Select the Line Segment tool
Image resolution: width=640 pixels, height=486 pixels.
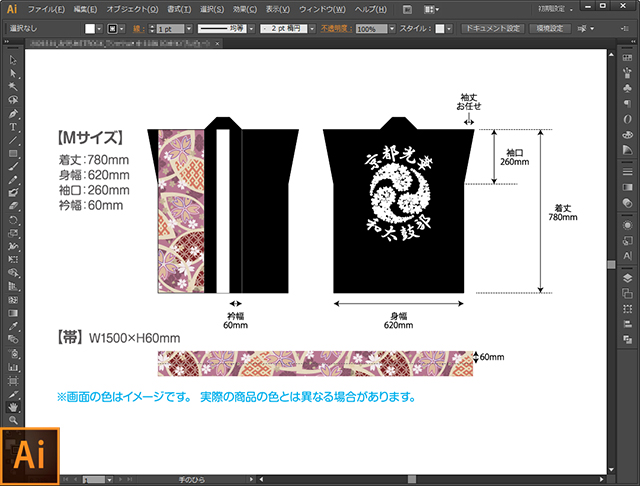pyautogui.click(x=13, y=140)
